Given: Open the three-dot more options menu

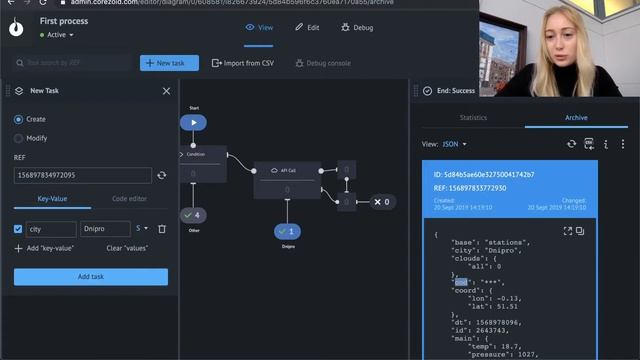Looking at the screenshot, I should click(x=623, y=144).
